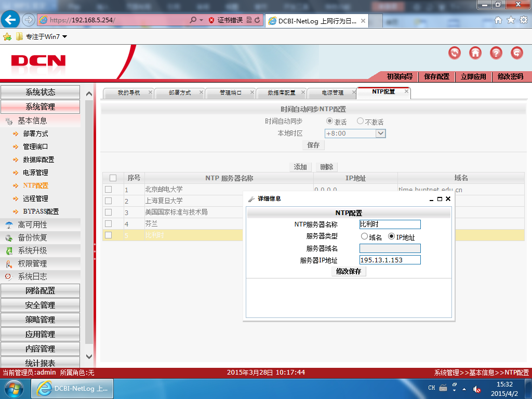Click the 添加 button above the table

300,167
